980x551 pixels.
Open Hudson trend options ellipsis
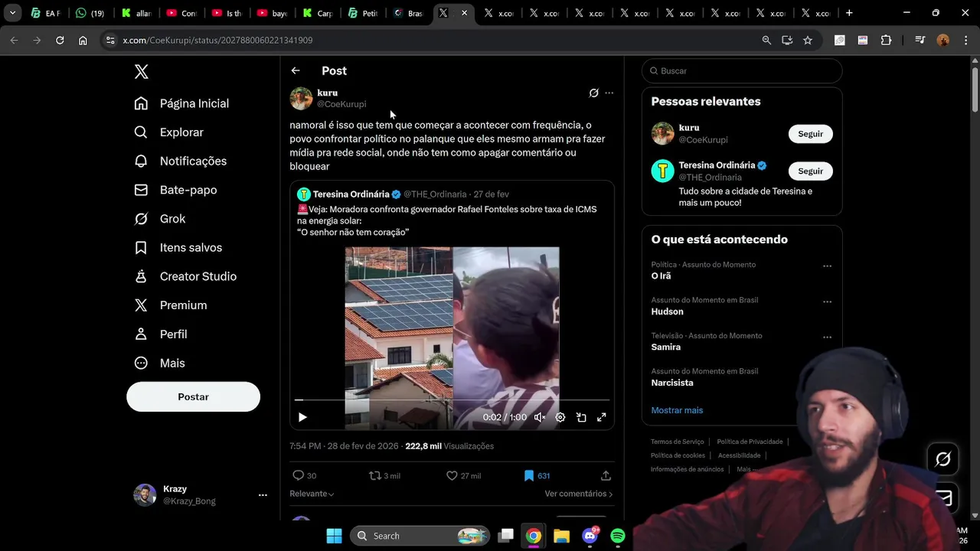pos(827,302)
